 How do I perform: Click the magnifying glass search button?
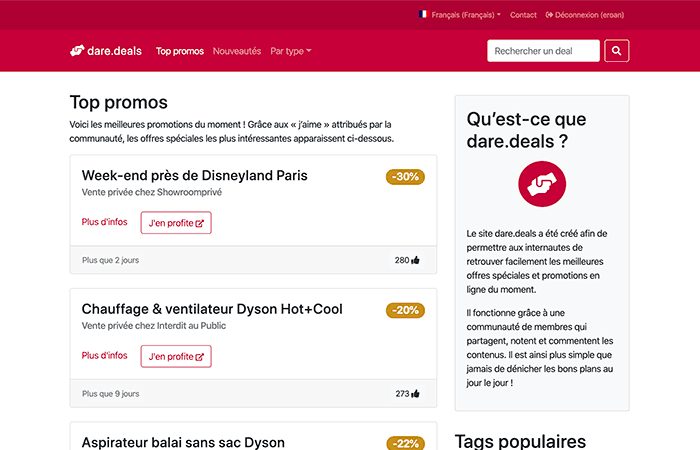(617, 51)
